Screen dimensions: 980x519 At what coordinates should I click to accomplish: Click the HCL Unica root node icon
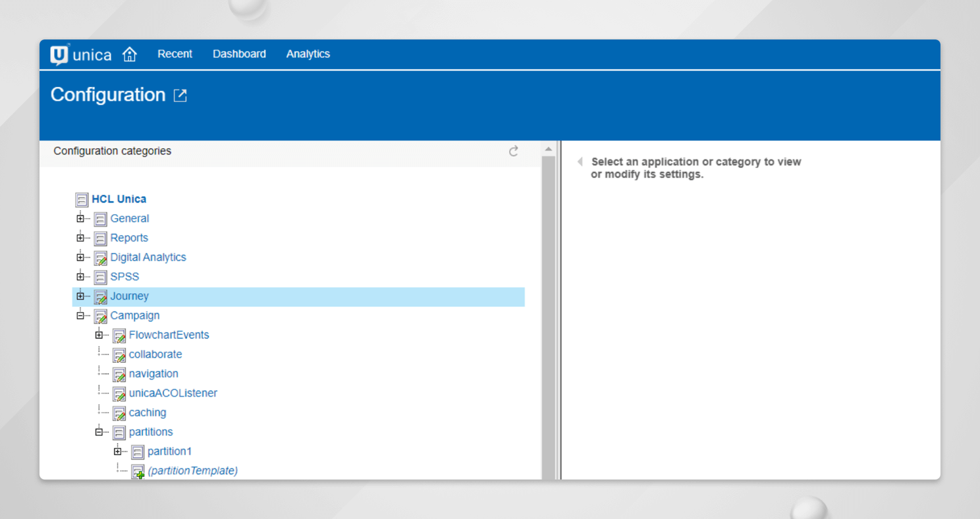[82, 200]
